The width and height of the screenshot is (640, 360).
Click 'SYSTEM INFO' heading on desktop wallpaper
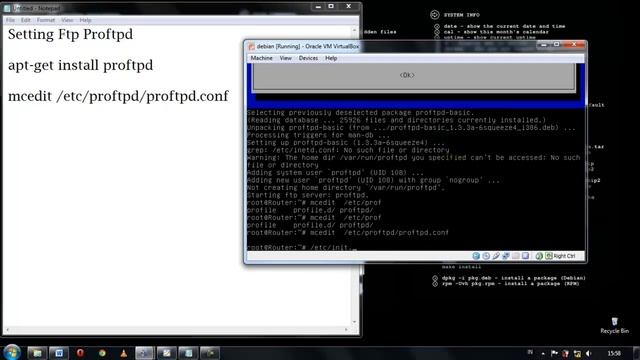462,15
